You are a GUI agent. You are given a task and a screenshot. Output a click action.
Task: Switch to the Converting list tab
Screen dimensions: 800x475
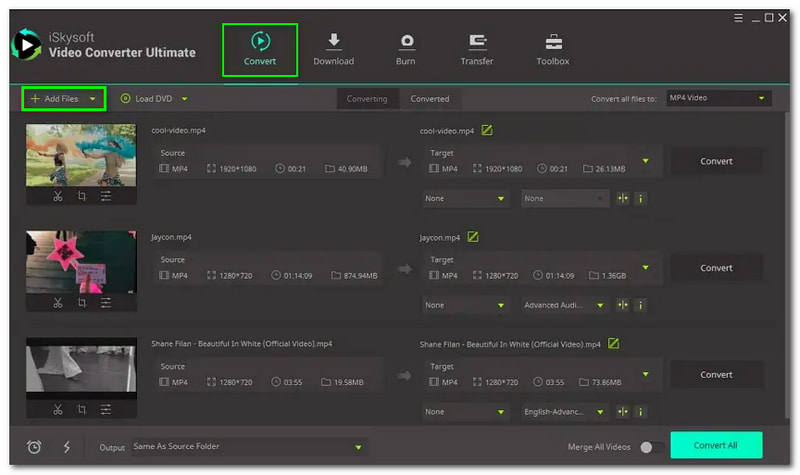[367, 98]
